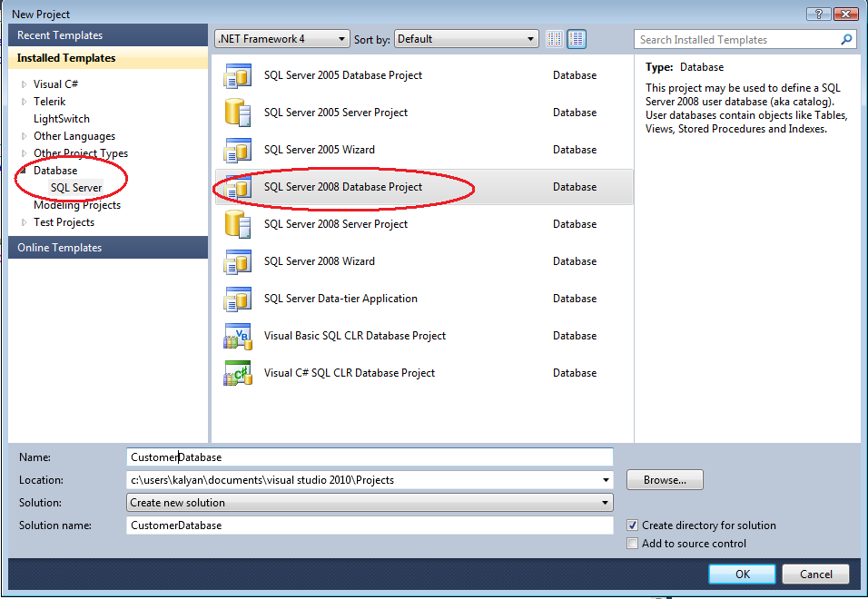
Task: Click the Browse... button
Action: 665,480
